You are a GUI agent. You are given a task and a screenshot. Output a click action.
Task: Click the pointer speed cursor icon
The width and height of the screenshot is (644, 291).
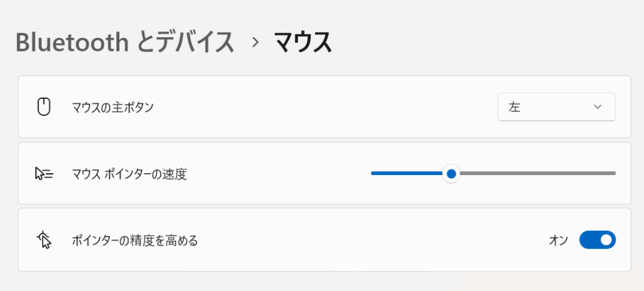[44, 174]
